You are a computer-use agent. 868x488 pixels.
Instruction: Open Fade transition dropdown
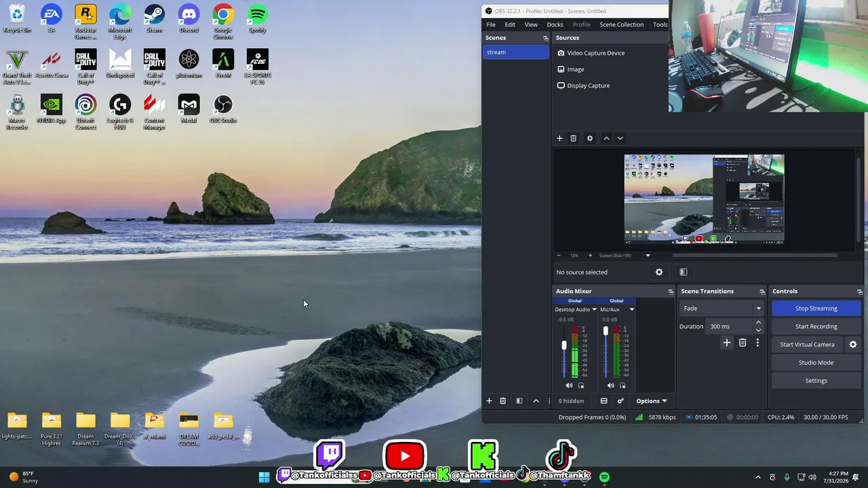pos(722,308)
